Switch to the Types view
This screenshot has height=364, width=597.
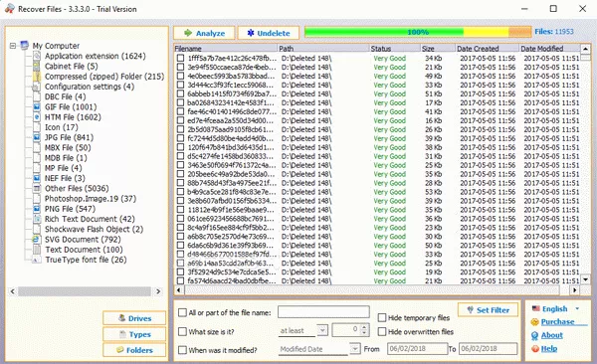pos(134,334)
